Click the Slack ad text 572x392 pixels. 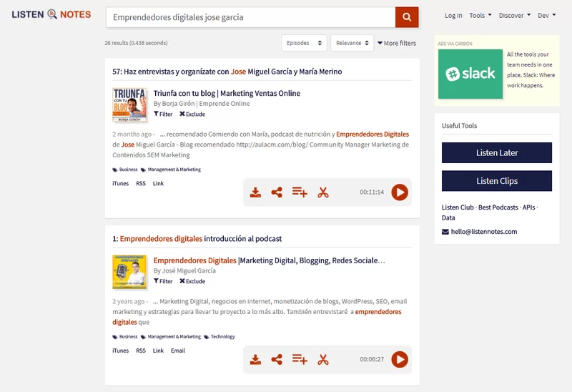point(531,69)
